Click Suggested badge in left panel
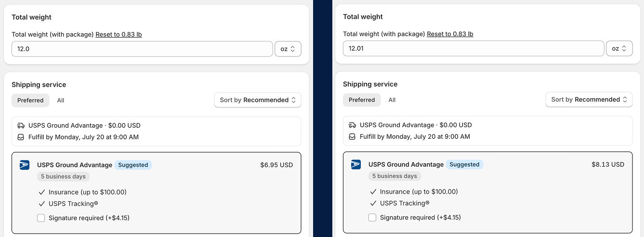Screen dimensions: 644x237 point(133,165)
